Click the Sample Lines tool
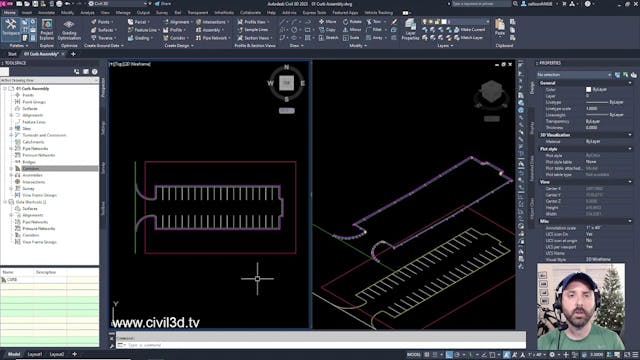This screenshot has width=640, height=360. pos(253,30)
